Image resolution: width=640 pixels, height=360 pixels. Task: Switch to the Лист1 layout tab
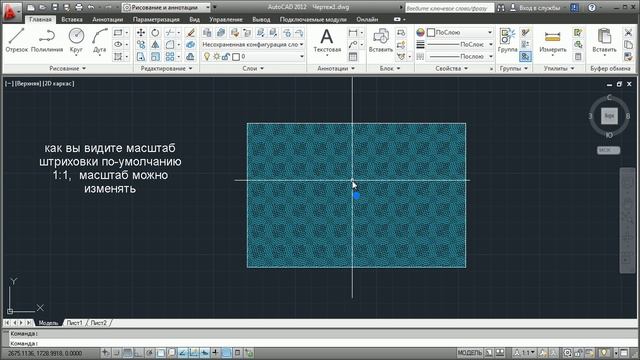coord(74,323)
